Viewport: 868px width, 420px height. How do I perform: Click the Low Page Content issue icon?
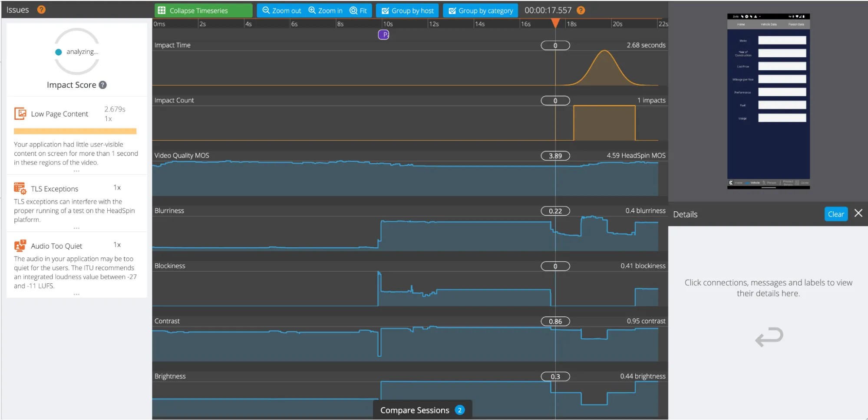(20, 113)
